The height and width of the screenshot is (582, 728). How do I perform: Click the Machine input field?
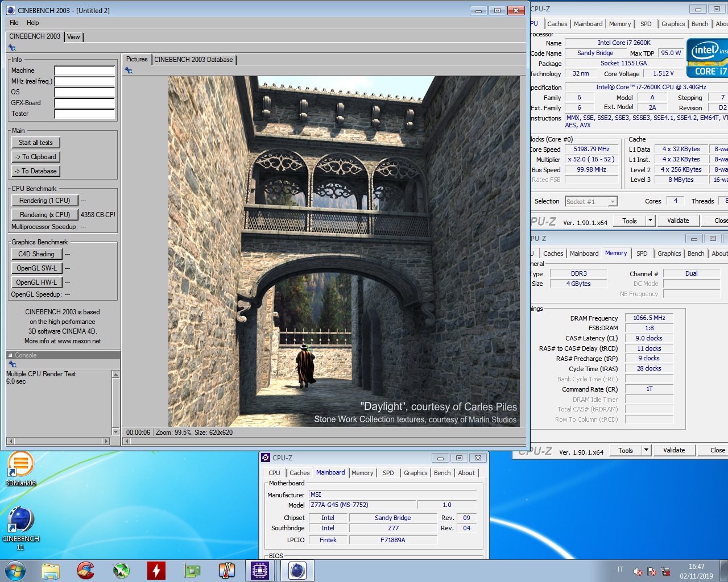click(85, 71)
